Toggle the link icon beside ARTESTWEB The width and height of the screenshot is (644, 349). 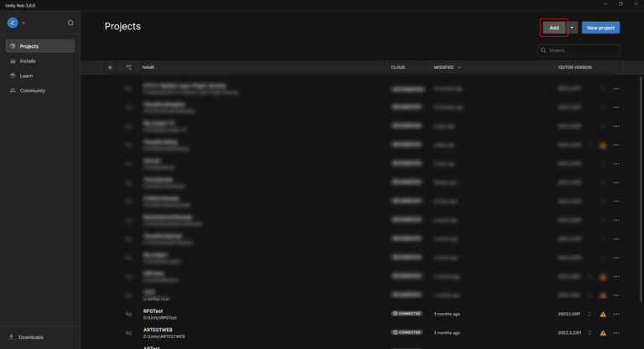point(129,333)
